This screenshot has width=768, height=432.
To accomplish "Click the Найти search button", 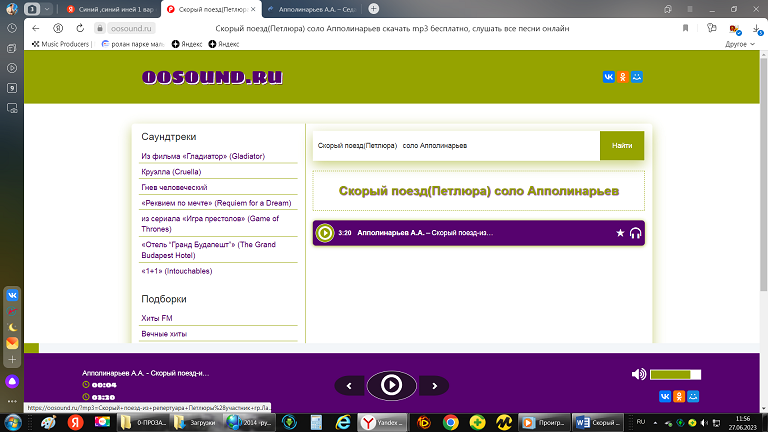I will coord(622,145).
